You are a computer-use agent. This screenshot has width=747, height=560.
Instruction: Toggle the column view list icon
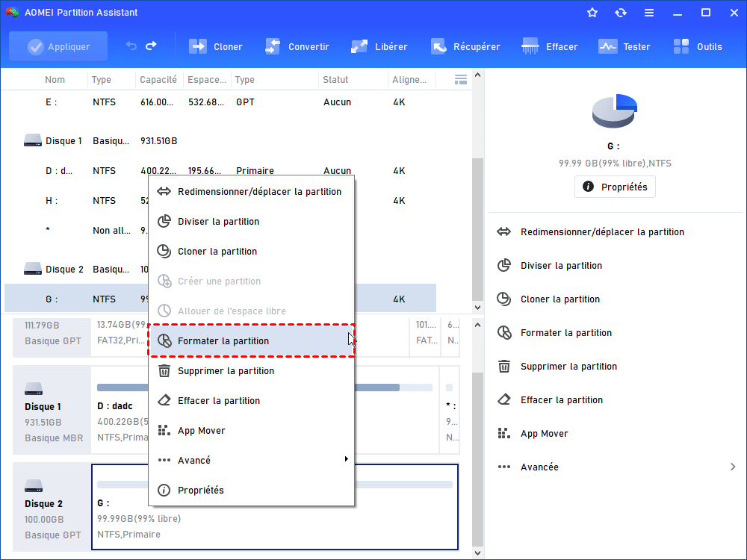[x=461, y=80]
